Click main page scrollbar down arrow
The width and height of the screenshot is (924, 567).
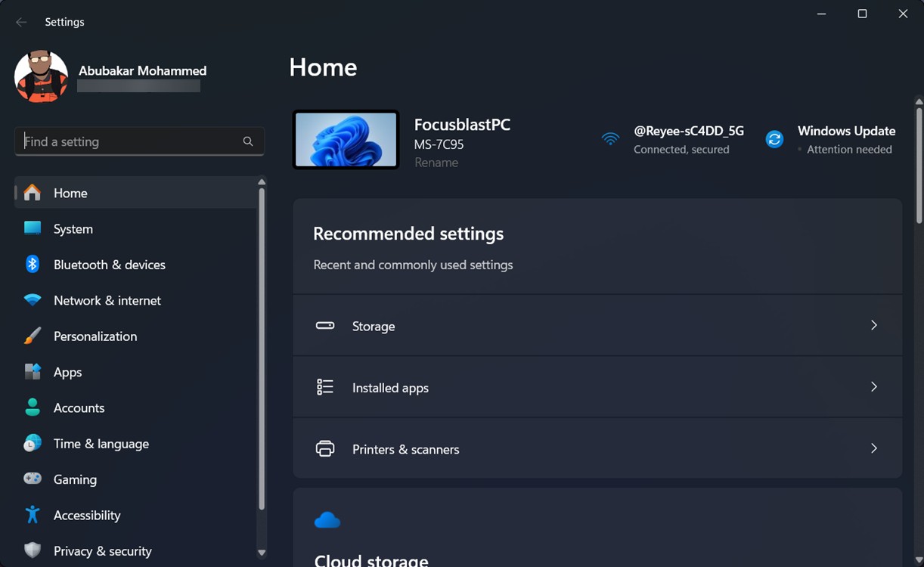919,560
